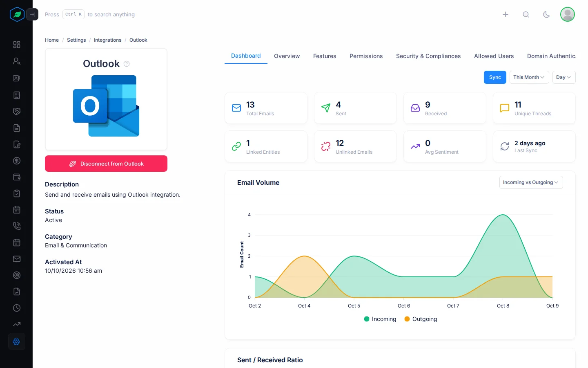The image size is (588, 368).
Task: Click Disconnect from Outlook button
Action: 106,164
